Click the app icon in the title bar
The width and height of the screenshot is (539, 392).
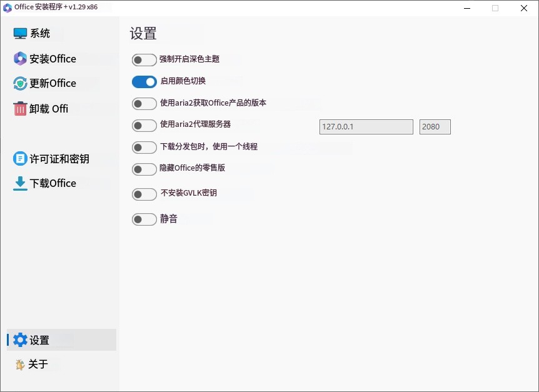7,8
